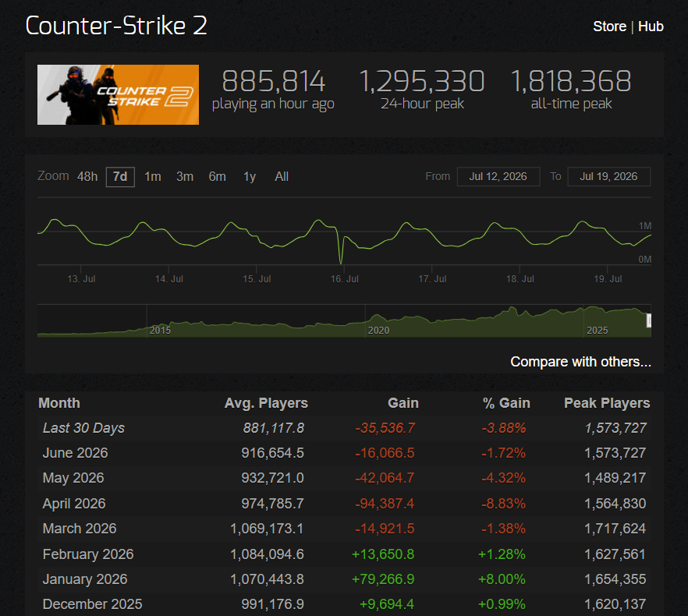Edit the From date field Jul 12, 2026
Image resolution: width=688 pixels, height=616 pixels.
(x=498, y=177)
